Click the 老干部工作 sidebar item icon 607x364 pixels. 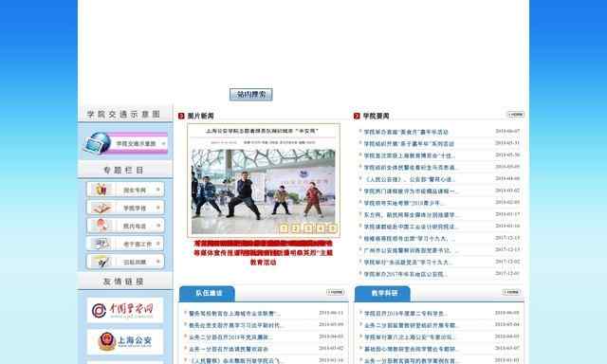101,244
